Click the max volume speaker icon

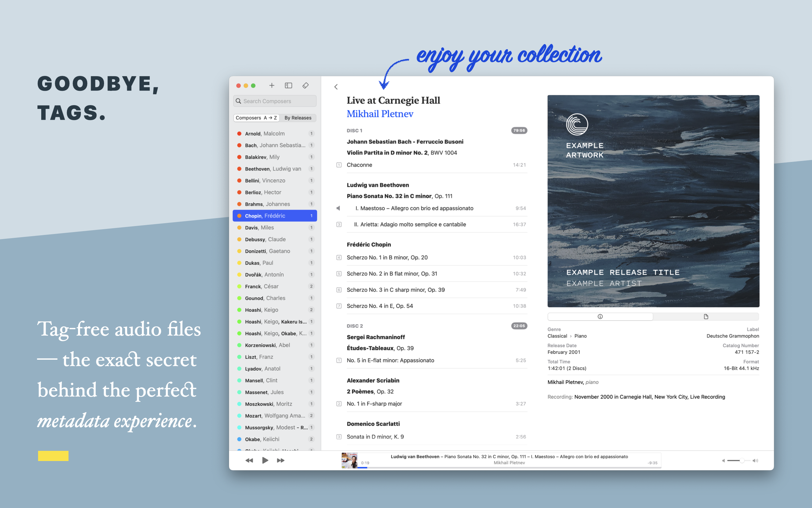pos(755,461)
